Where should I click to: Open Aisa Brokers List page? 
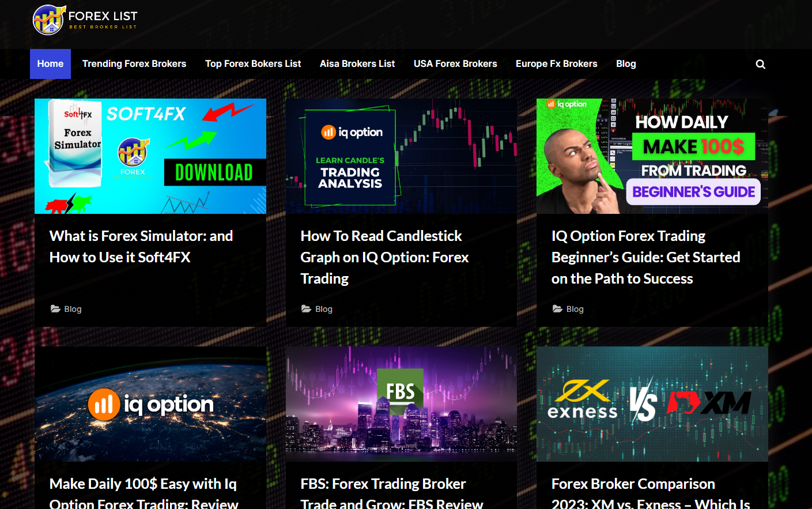[357, 64]
